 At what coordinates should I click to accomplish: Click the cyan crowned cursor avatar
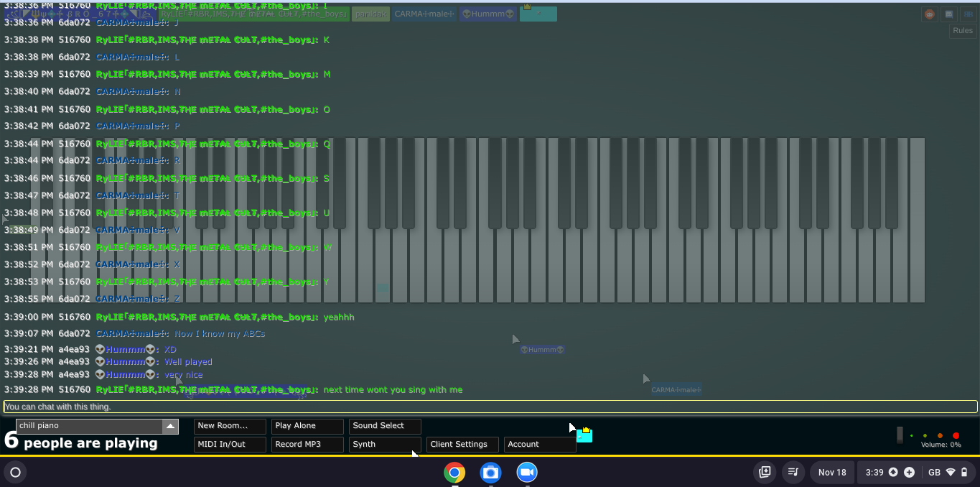(x=584, y=435)
